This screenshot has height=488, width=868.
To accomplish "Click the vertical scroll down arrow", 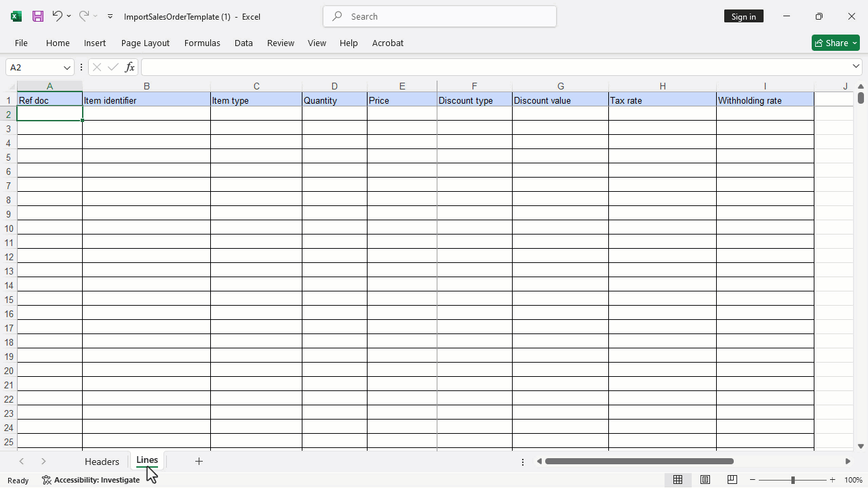I will 861,446.
